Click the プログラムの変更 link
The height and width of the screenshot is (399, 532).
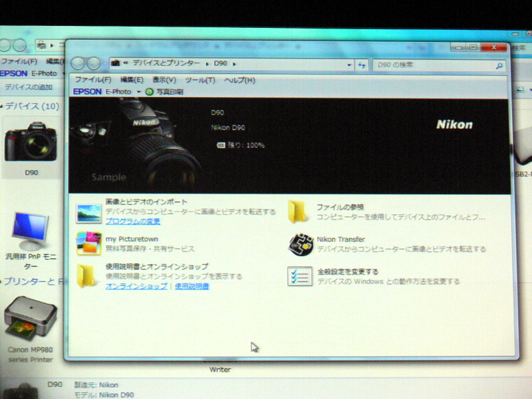click(x=132, y=221)
